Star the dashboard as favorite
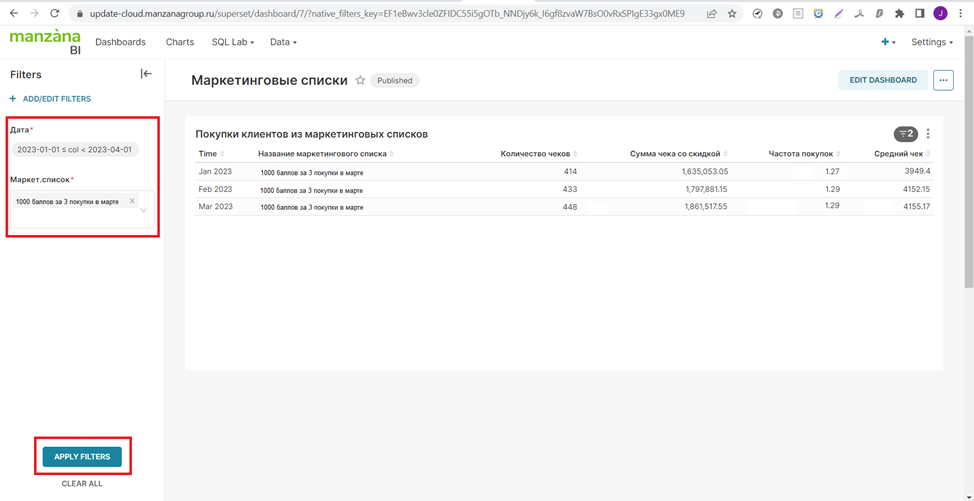974x501 pixels. (x=360, y=81)
